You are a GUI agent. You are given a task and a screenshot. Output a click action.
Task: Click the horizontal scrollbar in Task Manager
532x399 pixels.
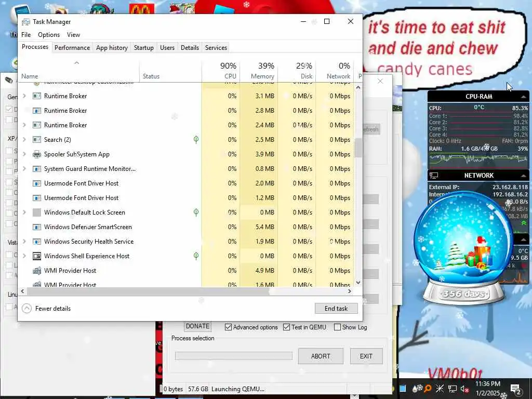click(x=148, y=291)
